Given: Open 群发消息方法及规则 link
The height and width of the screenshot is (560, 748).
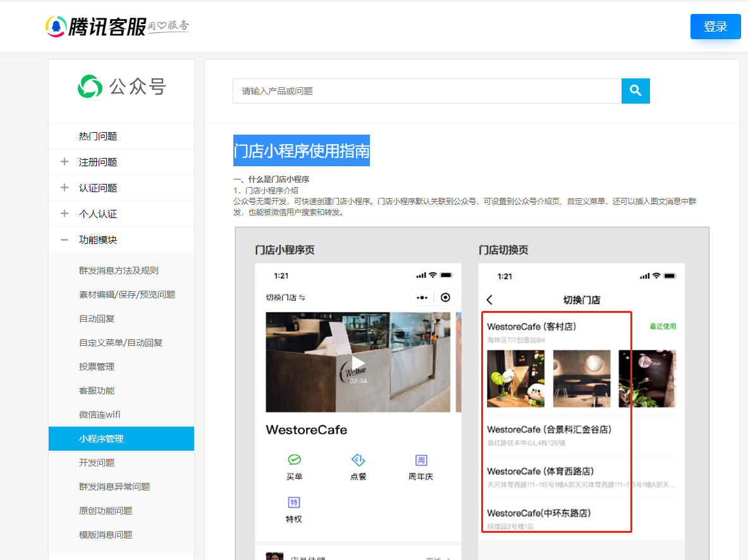Looking at the screenshot, I should click(x=119, y=271).
